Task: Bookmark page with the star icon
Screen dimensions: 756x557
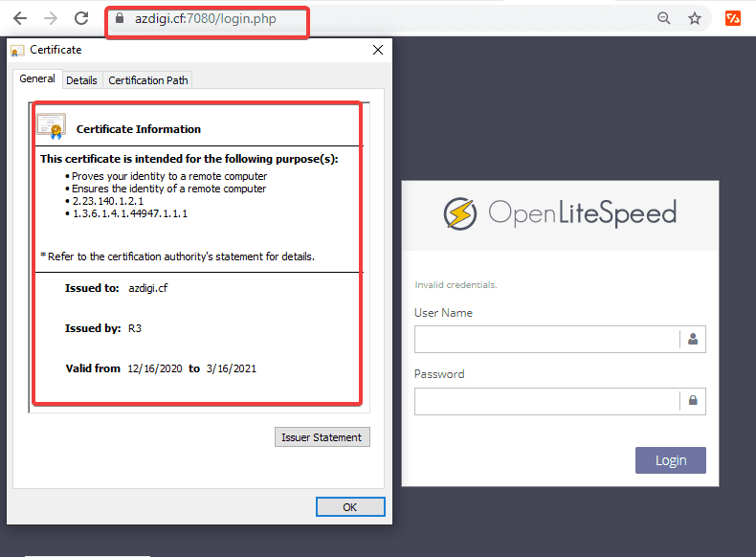Action: coord(695,19)
